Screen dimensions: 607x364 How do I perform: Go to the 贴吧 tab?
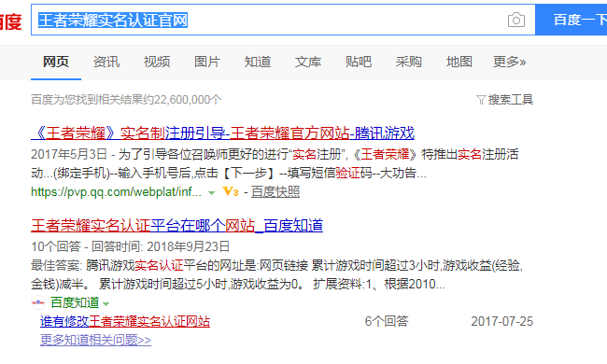click(358, 62)
